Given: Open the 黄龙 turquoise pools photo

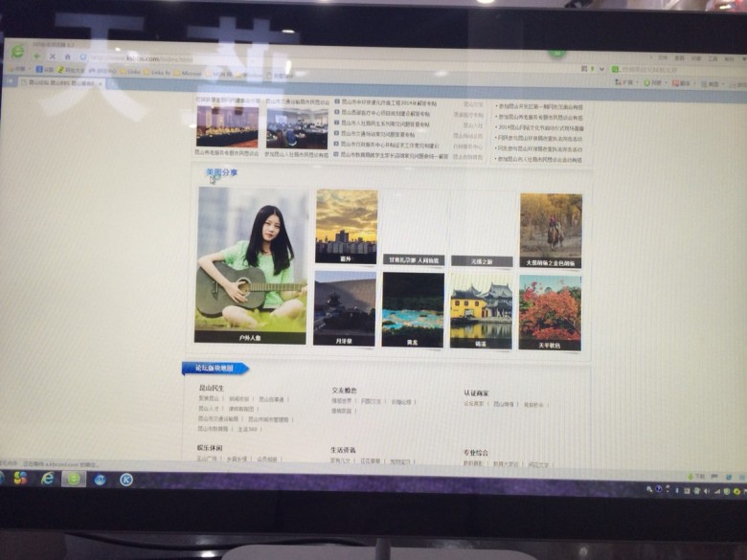Looking at the screenshot, I should pyautogui.click(x=413, y=310).
